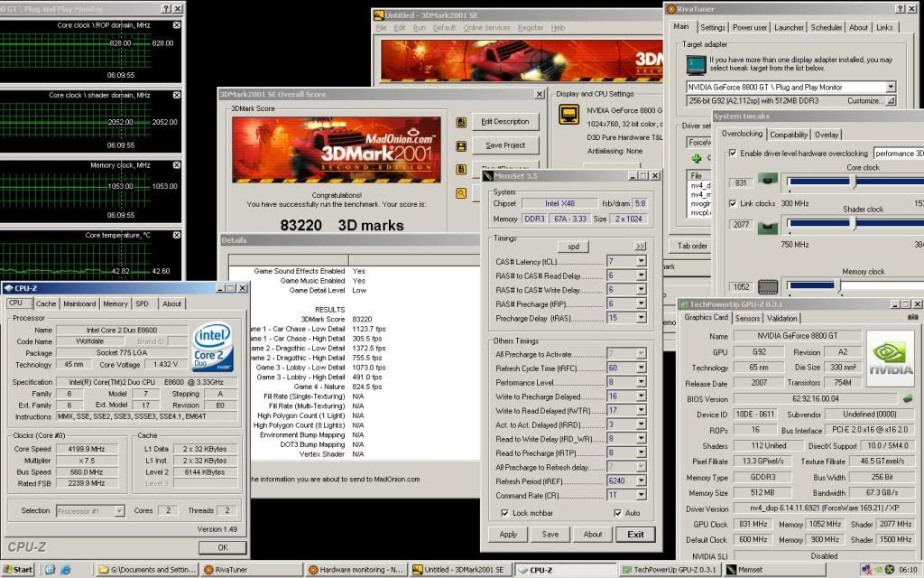Open the CAS# Latency (tCL) dropdown

click(641, 261)
